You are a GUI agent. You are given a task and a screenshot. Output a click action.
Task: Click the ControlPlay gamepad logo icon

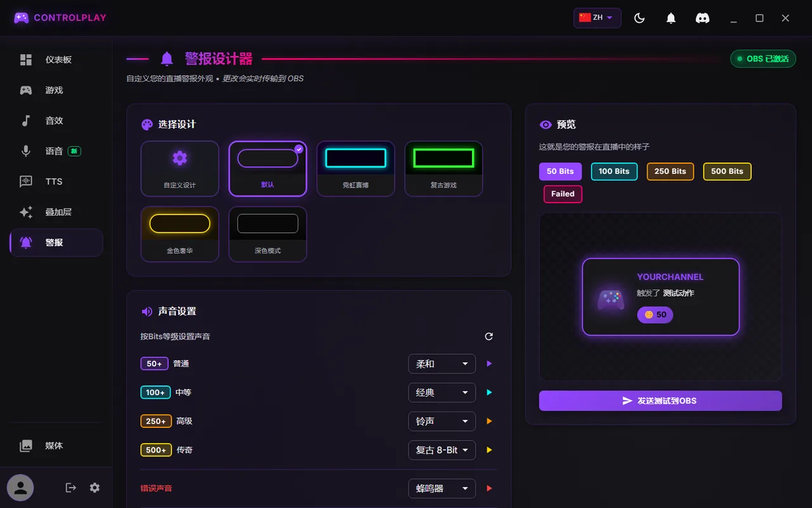pos(22,18)
